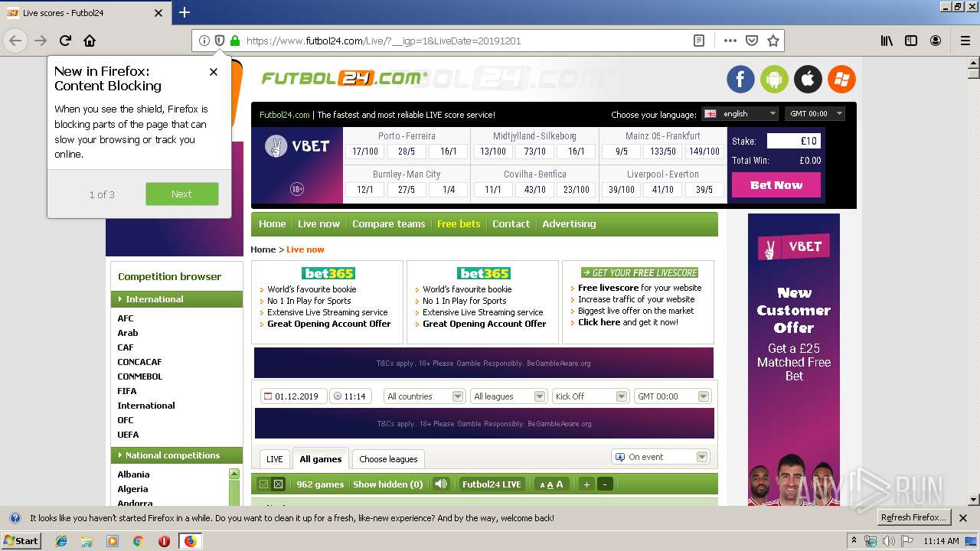Open the Live now menu item
980x551 pixels.
pyautogui.click(x=318, y=224)
